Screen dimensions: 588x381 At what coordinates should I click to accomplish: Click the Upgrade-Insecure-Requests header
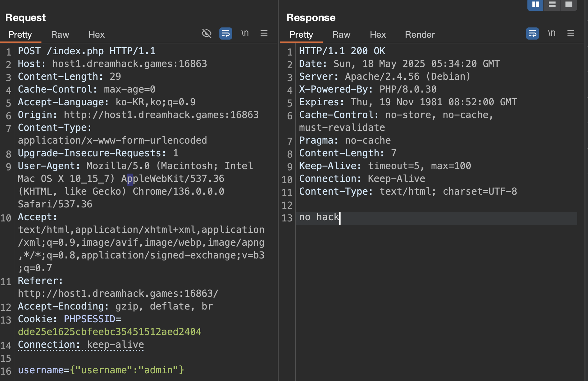click(x=98, y=153)
